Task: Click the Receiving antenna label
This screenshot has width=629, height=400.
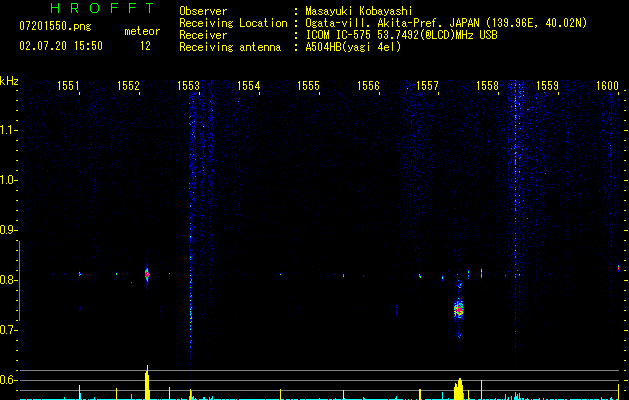Action: pyautogui.click(x=230, y=47)
